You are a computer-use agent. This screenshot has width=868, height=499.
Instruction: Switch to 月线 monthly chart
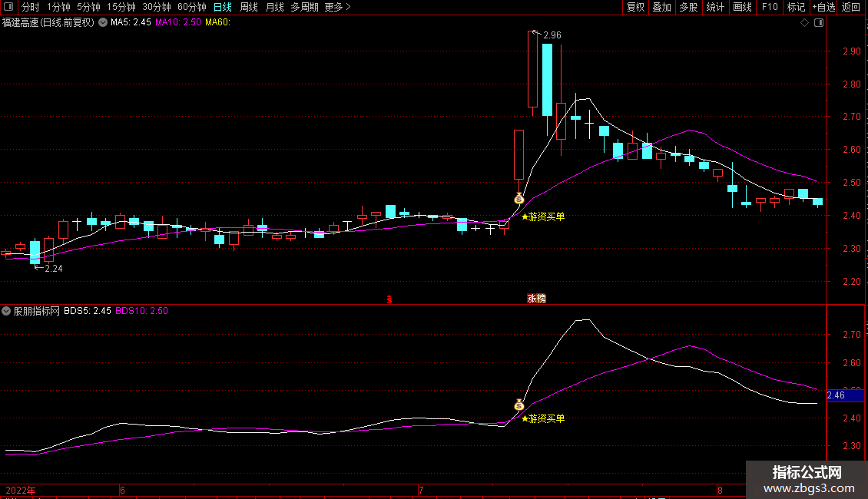click(x=274, y=7)
